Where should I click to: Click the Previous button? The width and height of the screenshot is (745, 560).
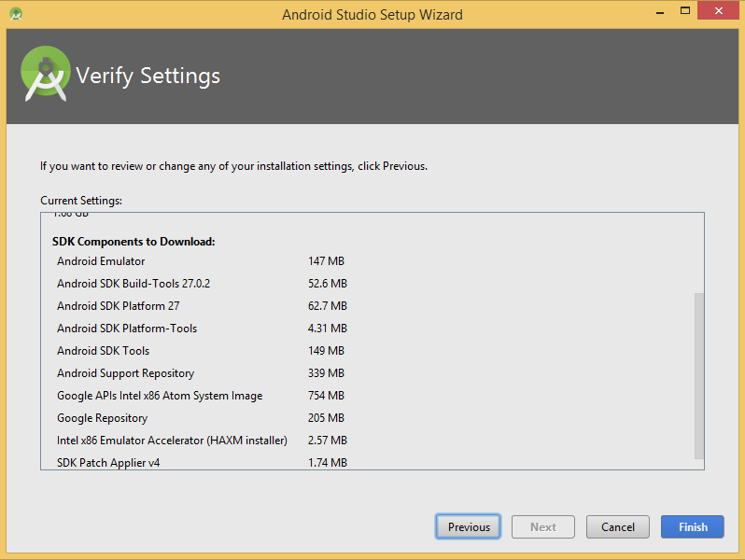coord(468,526)
